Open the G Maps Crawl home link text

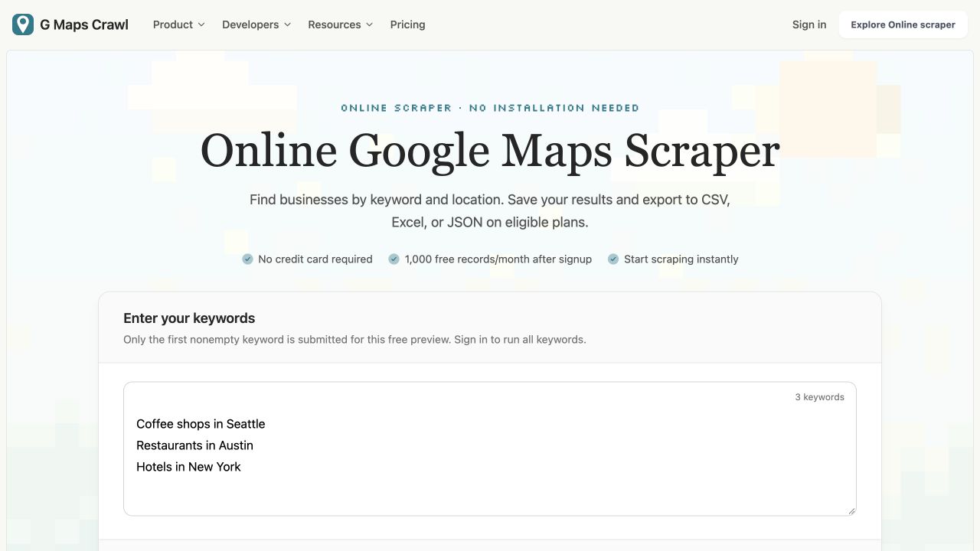tap(84, 24)
